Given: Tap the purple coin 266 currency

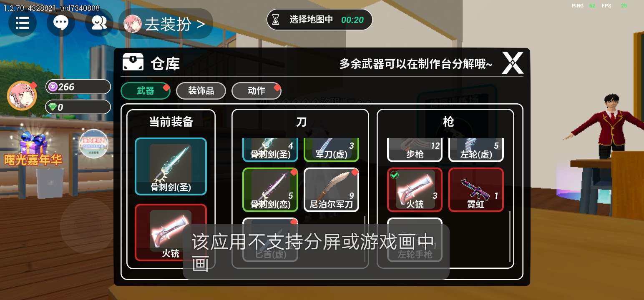Looking at the screenshot, I should click(78, 87).
